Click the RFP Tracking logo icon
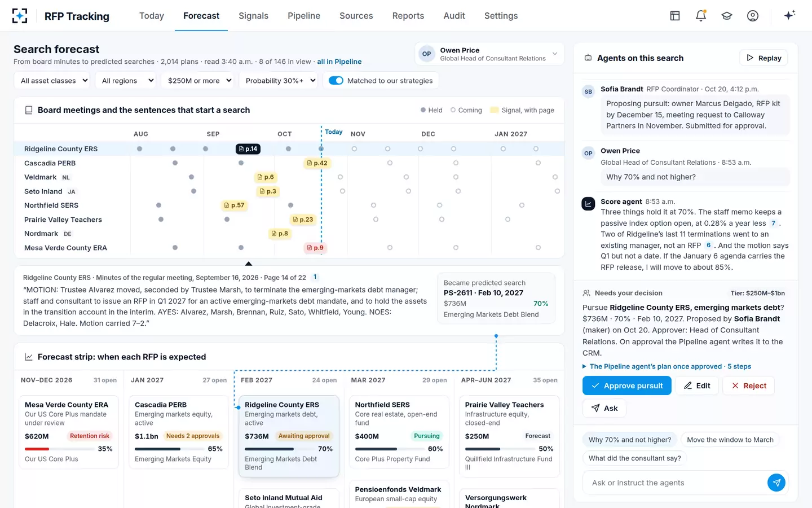The image size is (812, 508). 20,16
